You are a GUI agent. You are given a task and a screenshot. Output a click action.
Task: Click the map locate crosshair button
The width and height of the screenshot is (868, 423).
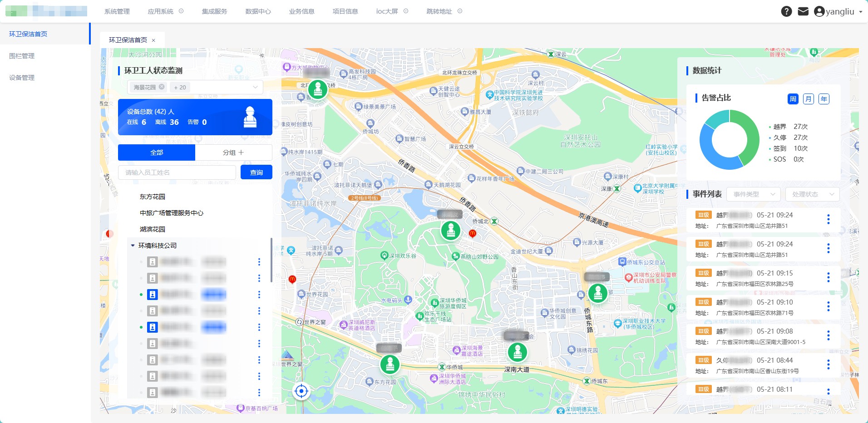pyautogui.click(x=301, y=391)
